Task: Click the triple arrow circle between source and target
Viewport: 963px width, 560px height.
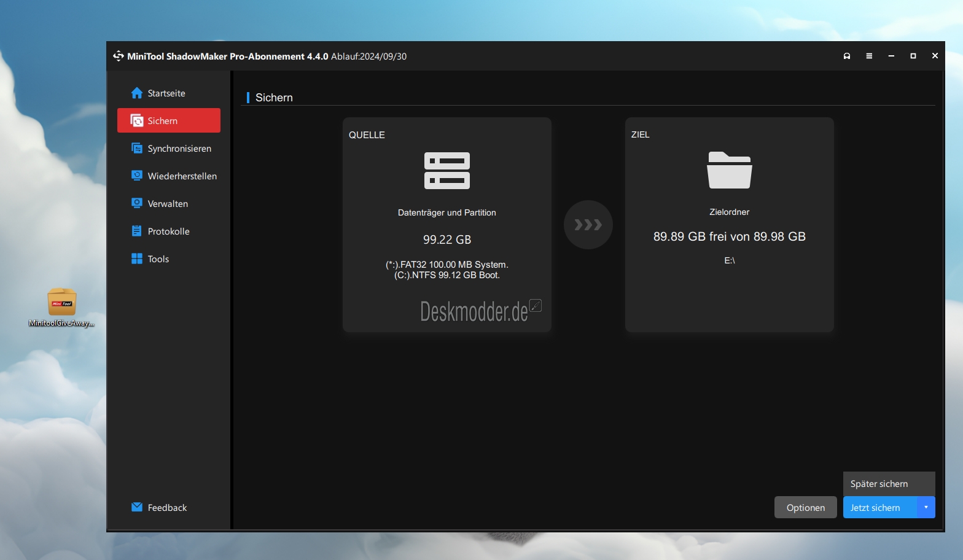Action: (x=588, y=225)
